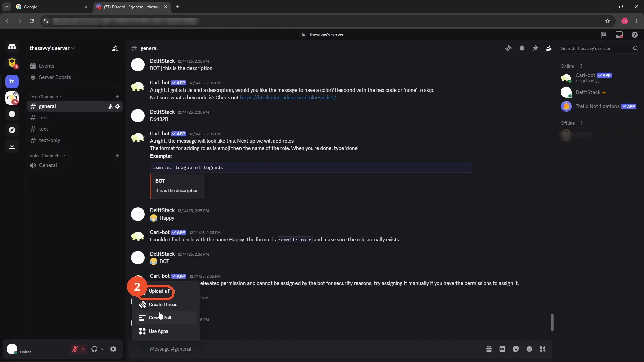Click the Download Apps icon
644x362 pixels.
[x=12, y=146]
